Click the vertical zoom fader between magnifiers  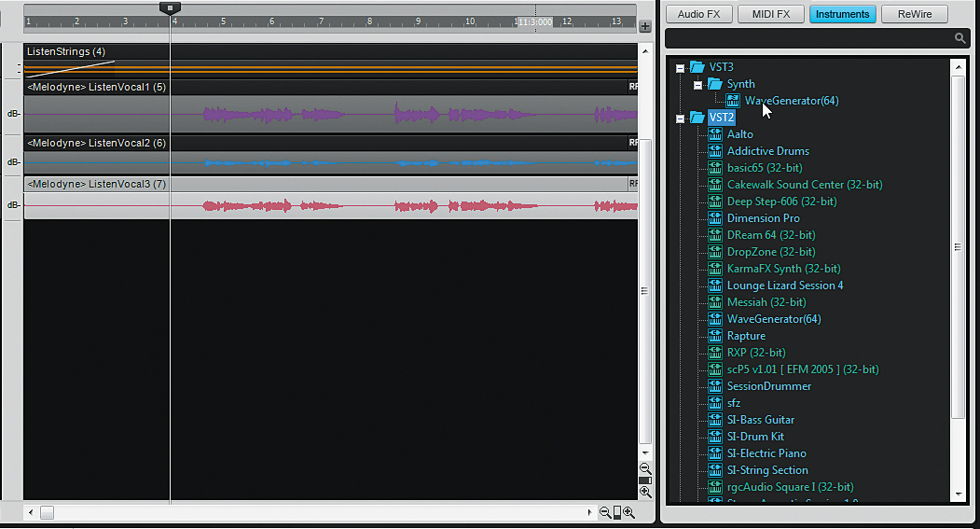click(x=645, y=480)
